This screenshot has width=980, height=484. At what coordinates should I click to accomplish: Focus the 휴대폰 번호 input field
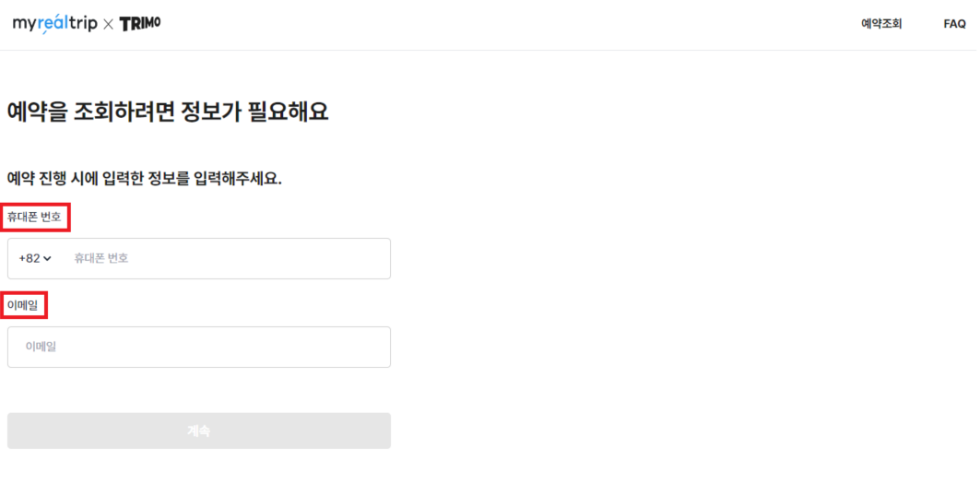coord(199,258)
